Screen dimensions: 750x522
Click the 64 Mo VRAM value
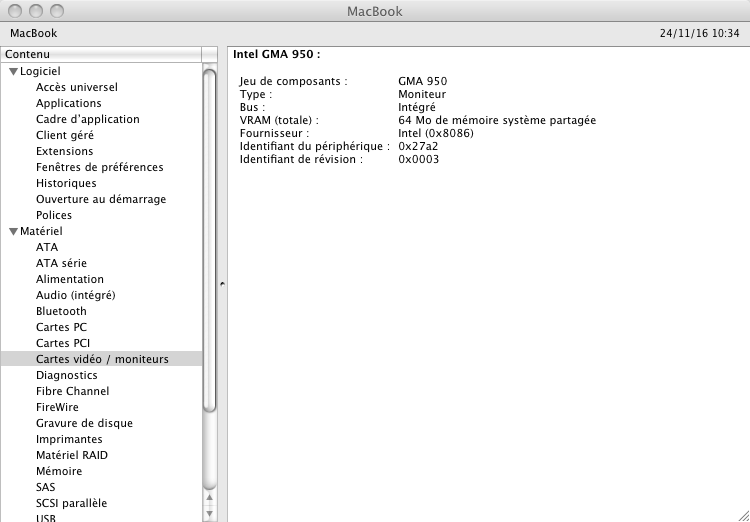497,120
